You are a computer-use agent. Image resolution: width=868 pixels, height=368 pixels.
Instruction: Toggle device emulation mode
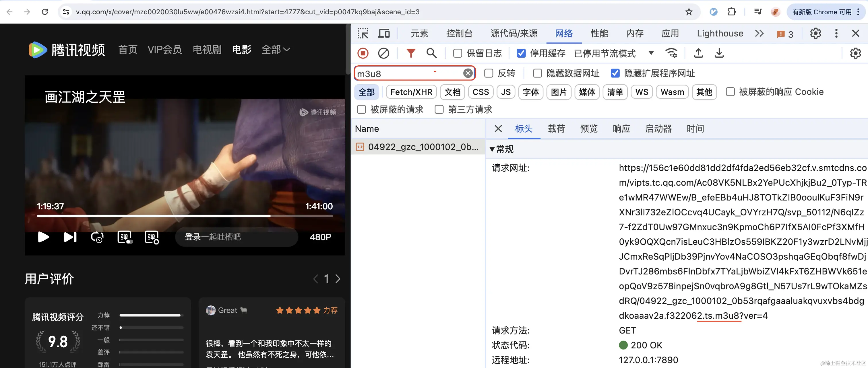(x=384, y=33)
